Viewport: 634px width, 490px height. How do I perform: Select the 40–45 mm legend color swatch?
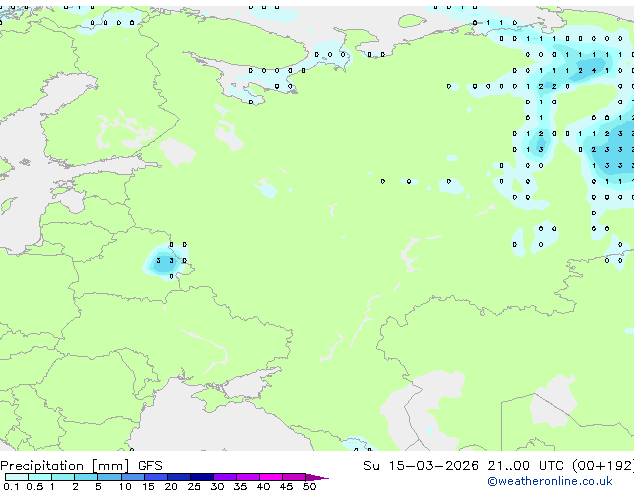(x=271, y=477)
